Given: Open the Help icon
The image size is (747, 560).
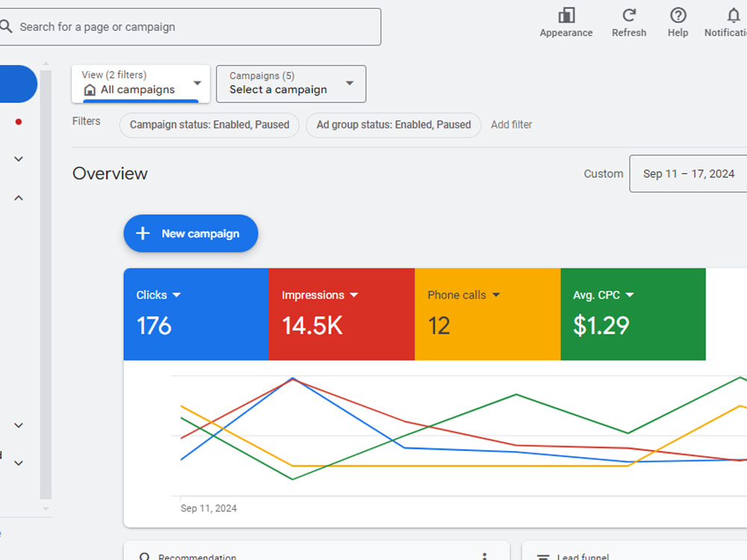Looking at the screenshot, I should tap(678, 16).
